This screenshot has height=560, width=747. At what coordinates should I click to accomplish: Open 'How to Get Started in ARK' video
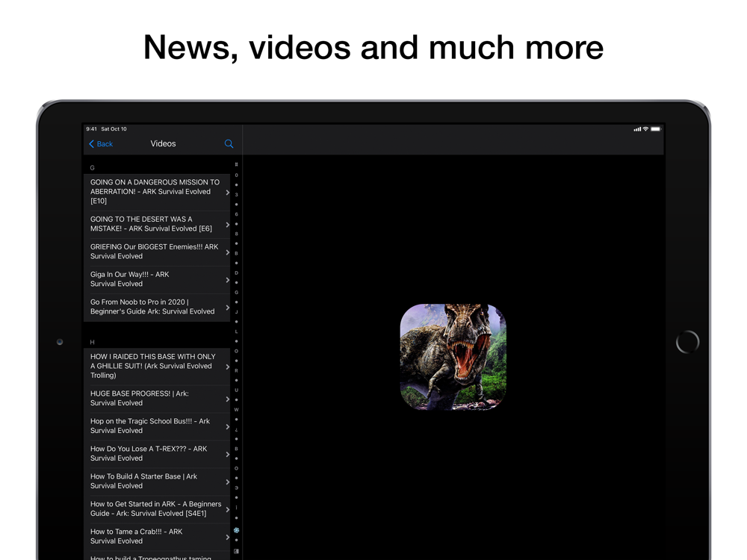tap(157, 509)
